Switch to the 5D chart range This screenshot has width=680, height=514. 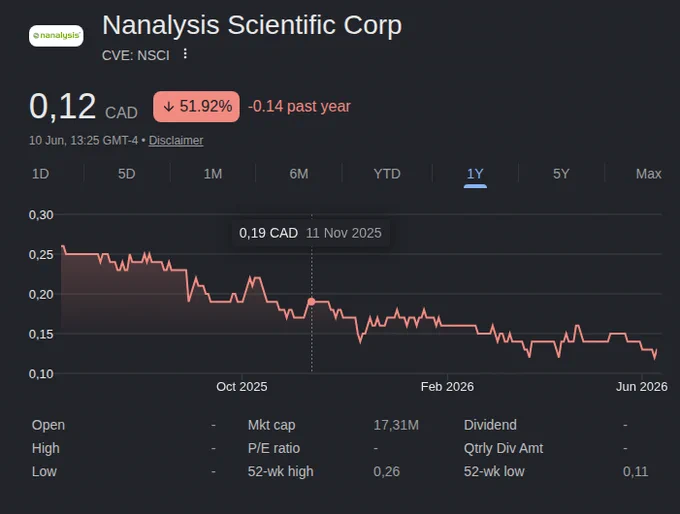click(127, 174)
